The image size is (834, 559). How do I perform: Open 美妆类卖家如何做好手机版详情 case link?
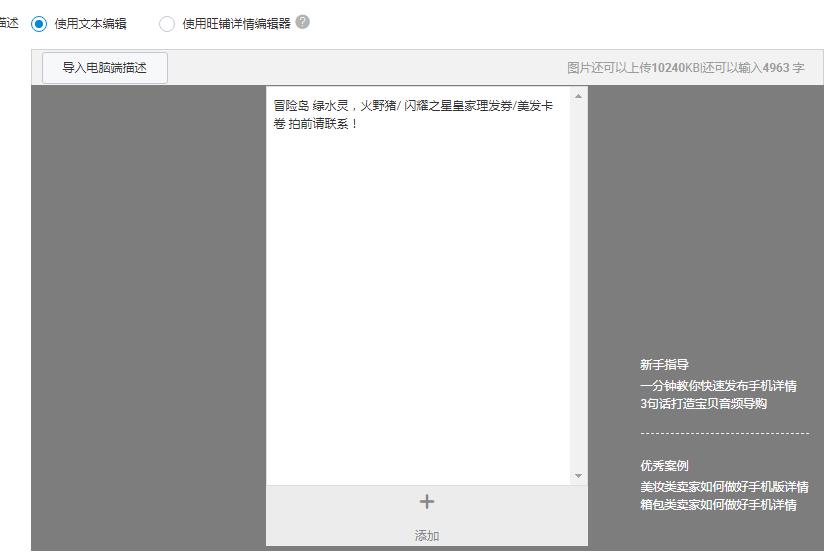[x=724, y=487]
